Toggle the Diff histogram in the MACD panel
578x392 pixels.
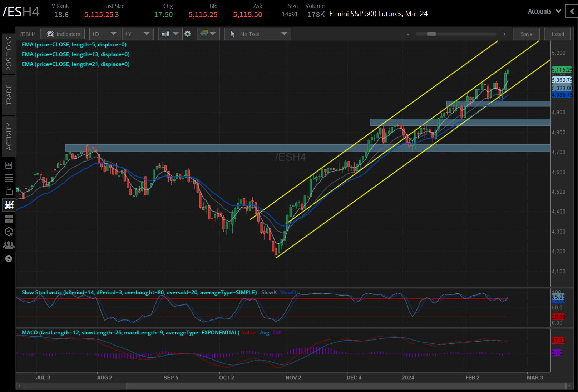[278, 333]
